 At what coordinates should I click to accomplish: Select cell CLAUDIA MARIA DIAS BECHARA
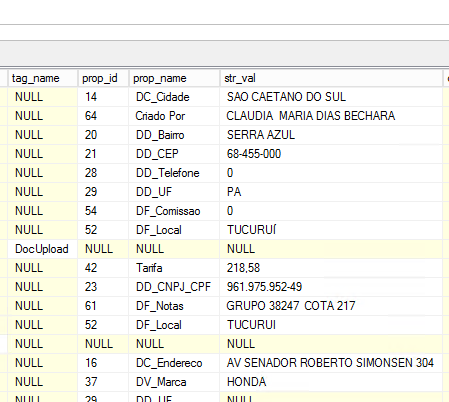click(x=331, y=116)
